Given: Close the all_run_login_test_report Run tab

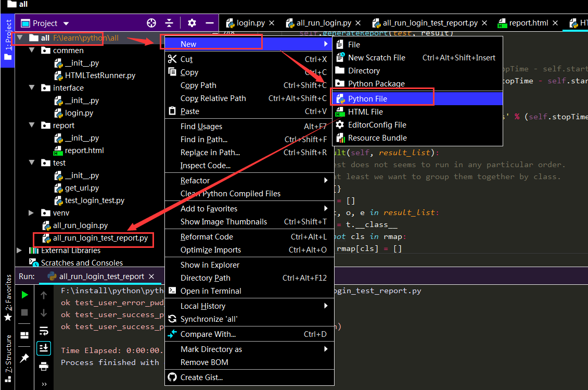Looking at the screenshot, I should 151,276.
